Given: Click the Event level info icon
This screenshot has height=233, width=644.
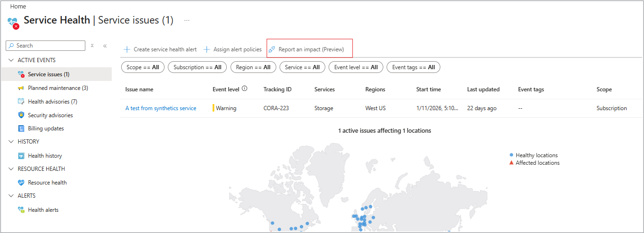Looking at the screenshot, I should pyautogui.click(x=244, y=89).
